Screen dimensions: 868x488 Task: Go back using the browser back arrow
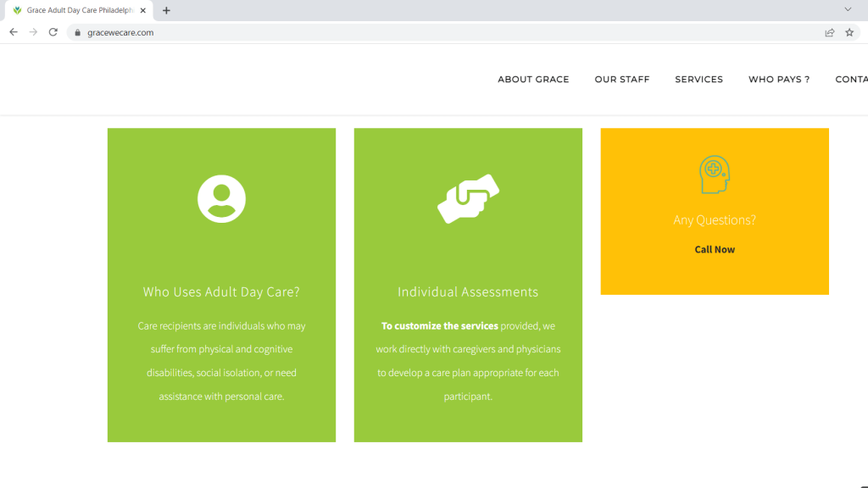[14, 32]
